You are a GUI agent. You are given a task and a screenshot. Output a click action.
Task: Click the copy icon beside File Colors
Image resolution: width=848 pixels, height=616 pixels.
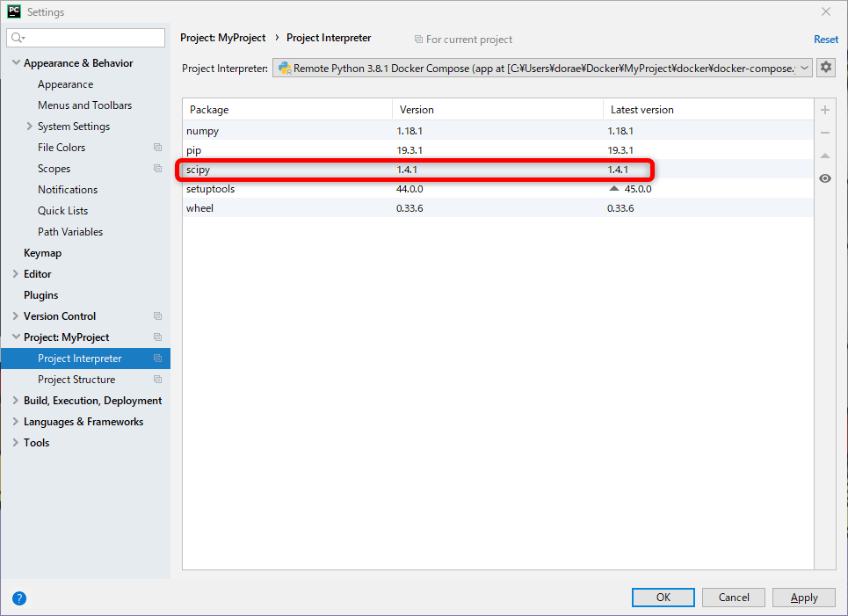click(x=158, y=148)
